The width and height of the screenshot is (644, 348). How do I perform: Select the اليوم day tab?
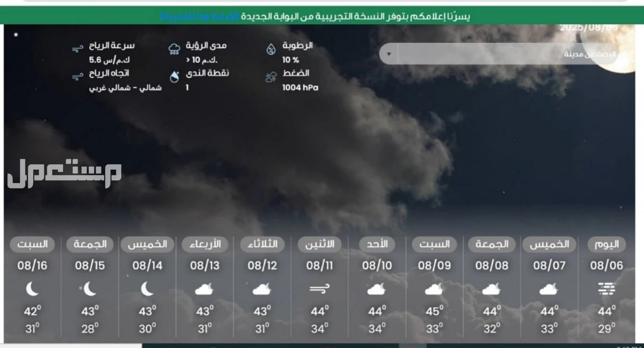[x=606, y=245]
